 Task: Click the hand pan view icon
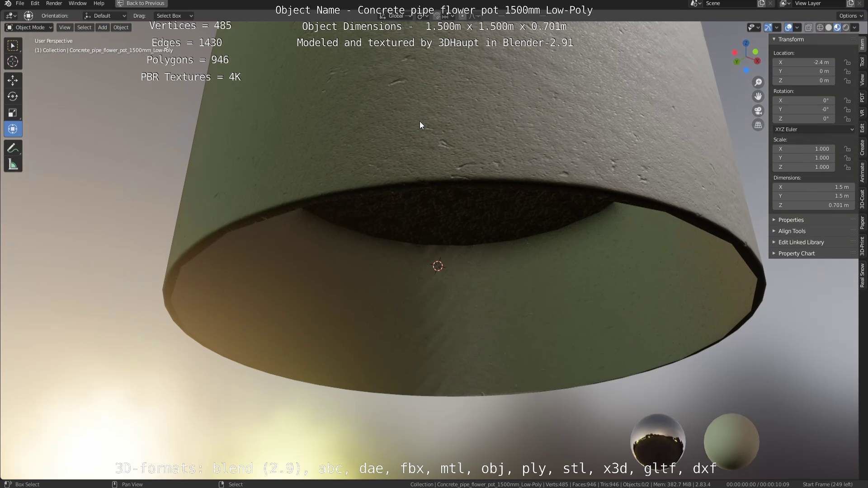(758, 96)
